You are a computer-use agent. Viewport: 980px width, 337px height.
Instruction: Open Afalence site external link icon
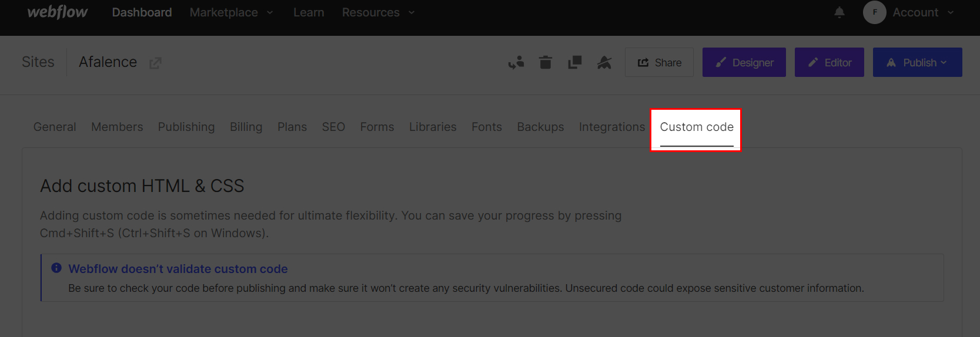point(155,63)
